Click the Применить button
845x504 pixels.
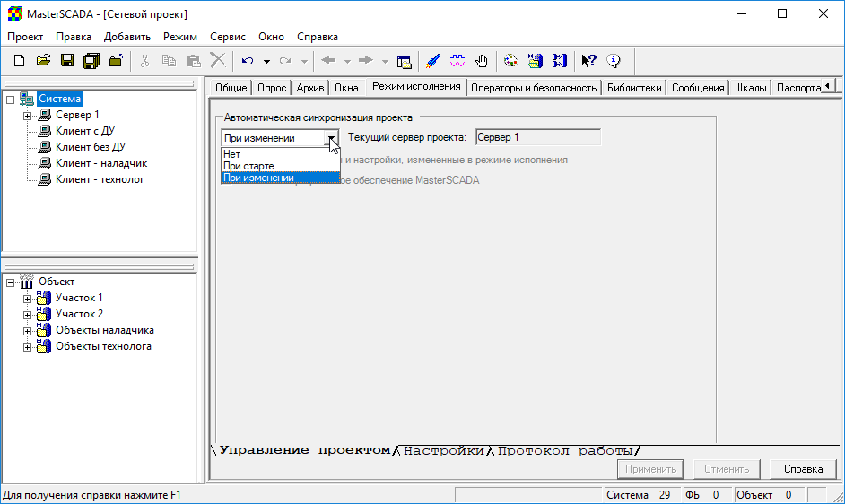point(650,469)
